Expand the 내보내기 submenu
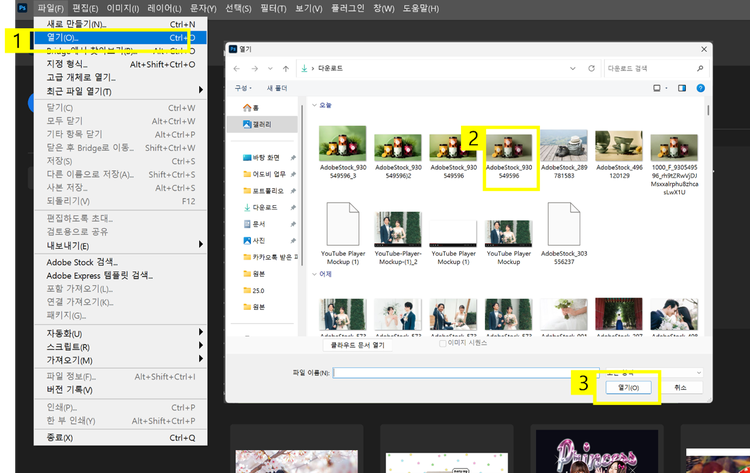 coord(200,244)
